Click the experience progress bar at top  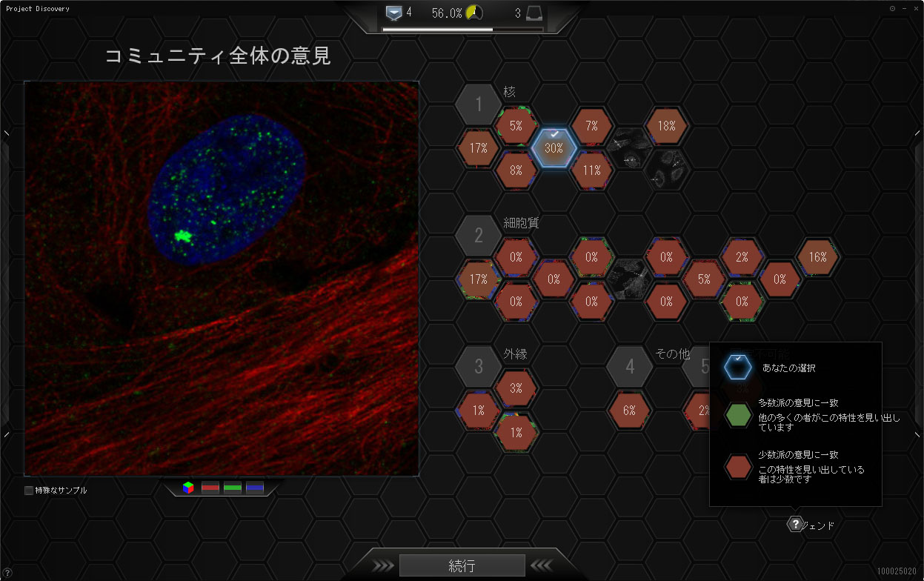click(x=462, y=30)
